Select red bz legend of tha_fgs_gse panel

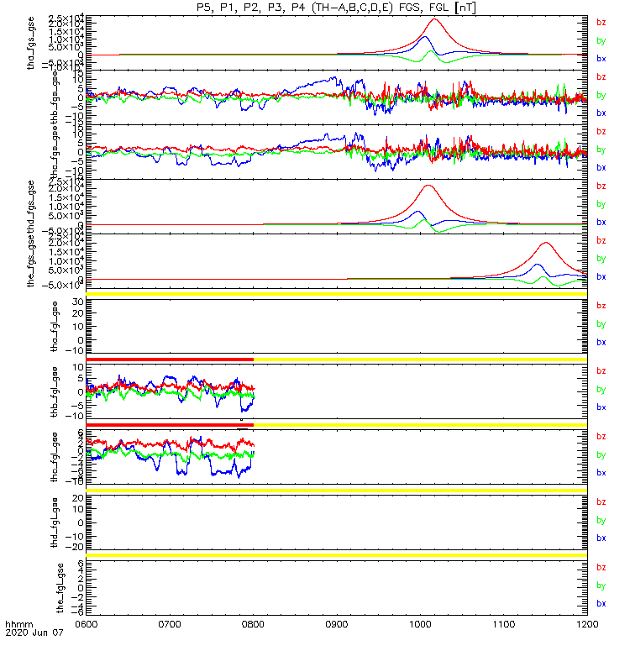pyautogui.click(x=601, y=23)
